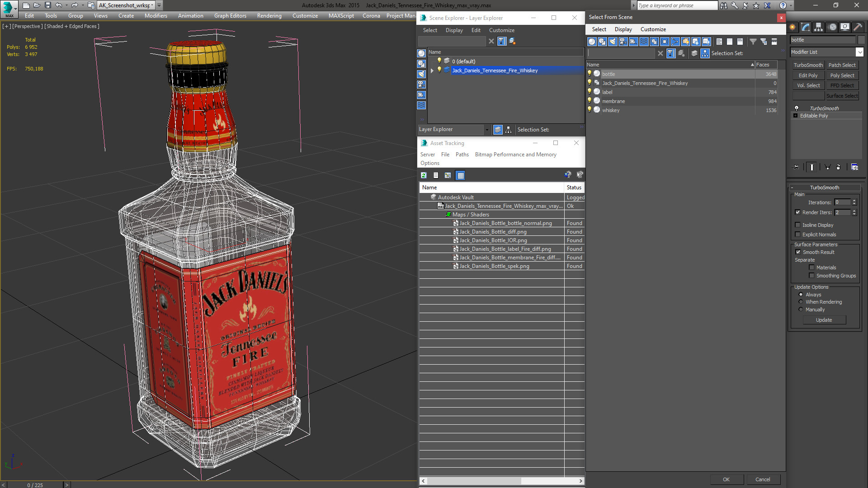Open MAXScript menu in main menu bar

tap(341, 16)
